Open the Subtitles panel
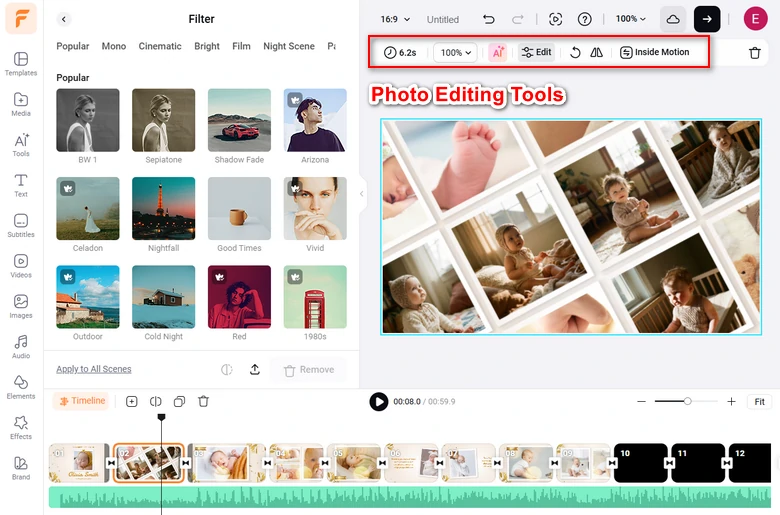 [21, 225]
